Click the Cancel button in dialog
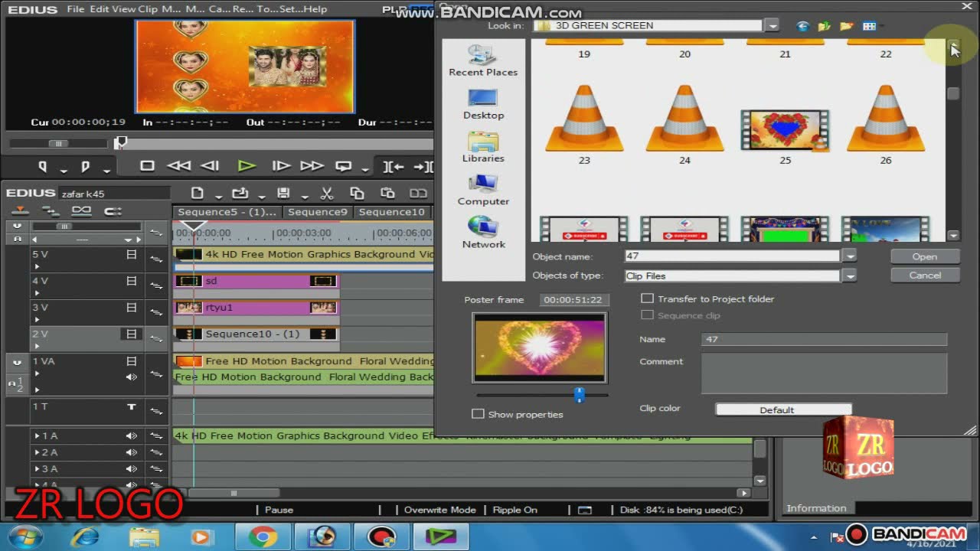 coord(924,275)
